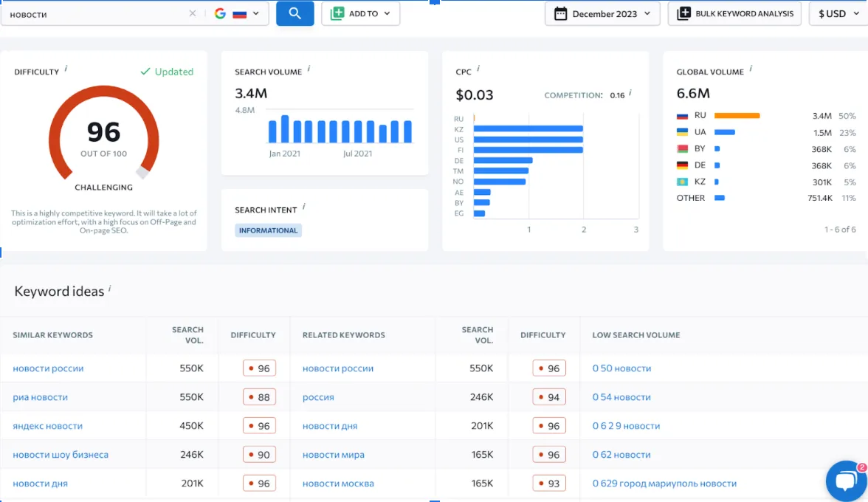
Task: Click the info icon next to CPC
Action: [478, 69]
